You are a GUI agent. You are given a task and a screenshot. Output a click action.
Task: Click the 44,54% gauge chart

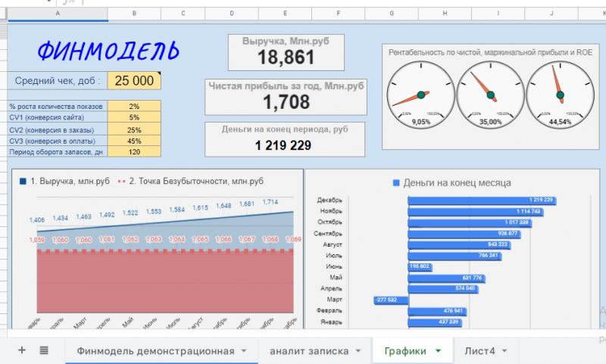pos(560,95)
